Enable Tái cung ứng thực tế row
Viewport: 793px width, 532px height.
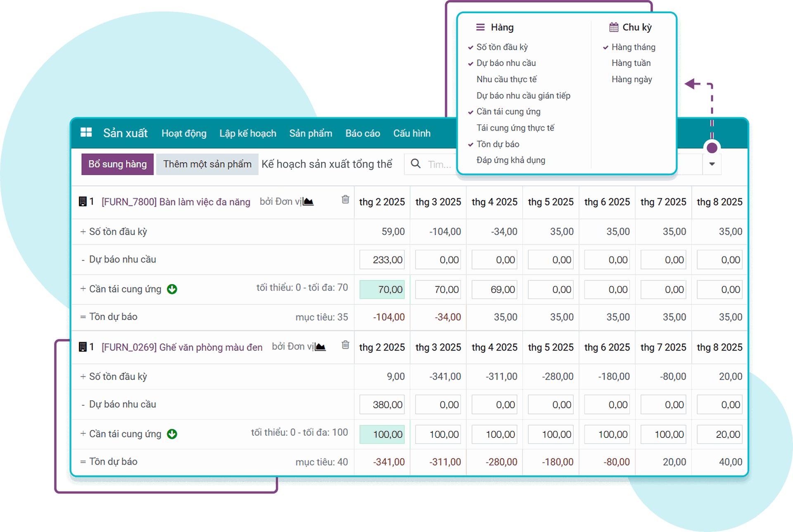[515, 128]
